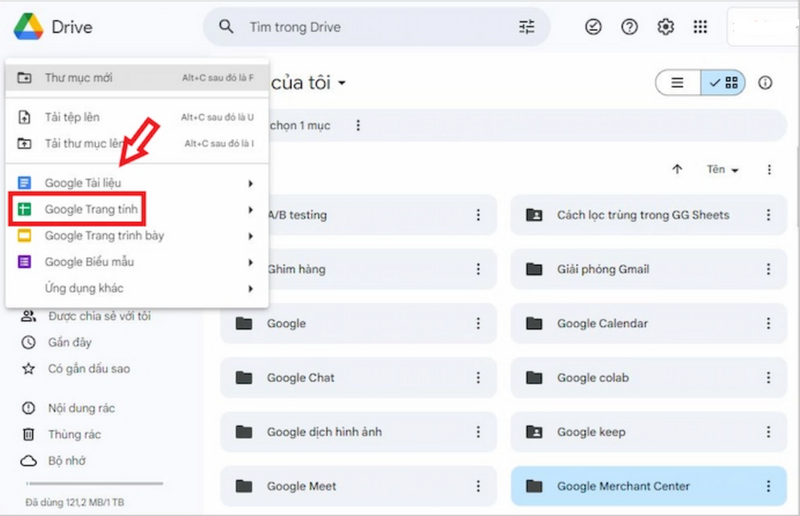The image size is (800, 516).
Task: Open more options for Giải phóng Gmail
Action: [x=768, y=269]
